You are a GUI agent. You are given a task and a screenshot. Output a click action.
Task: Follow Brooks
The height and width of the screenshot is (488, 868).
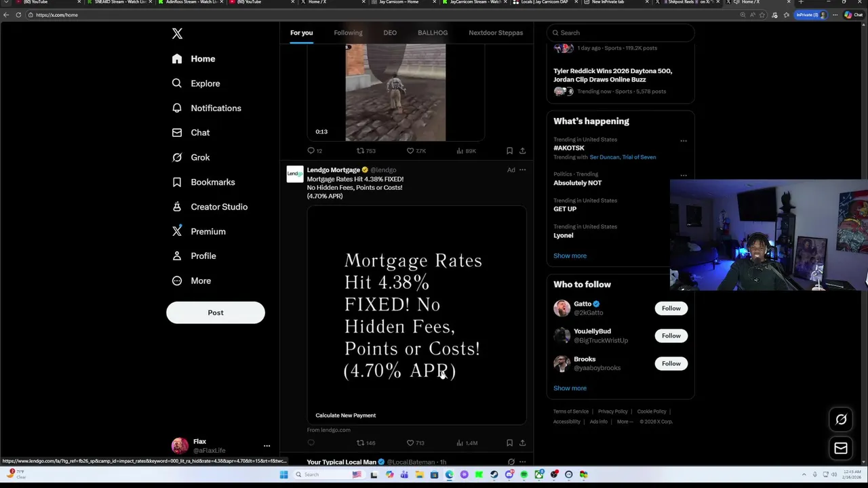pos(671,363)
